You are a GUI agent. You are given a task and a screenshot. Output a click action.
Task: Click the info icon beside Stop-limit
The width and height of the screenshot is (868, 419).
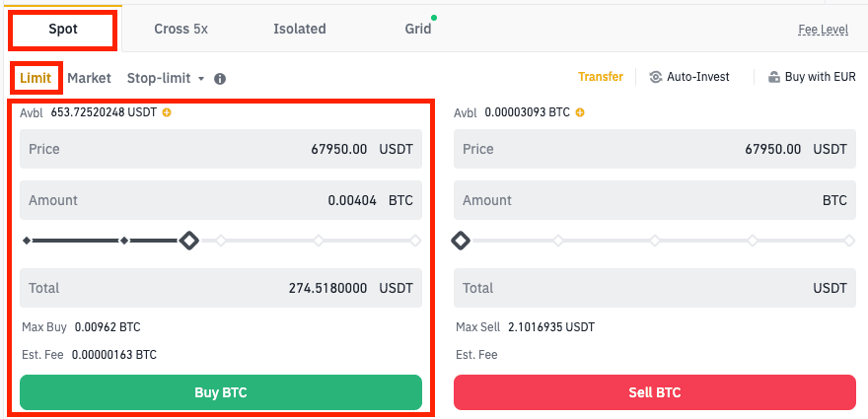tap(220, 78)
